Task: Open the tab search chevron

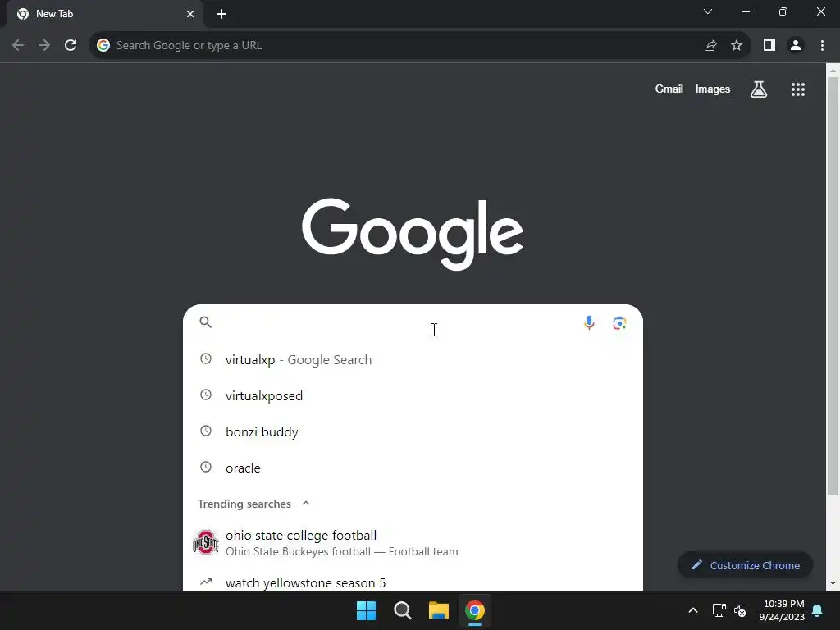Action: coord(708,11)
